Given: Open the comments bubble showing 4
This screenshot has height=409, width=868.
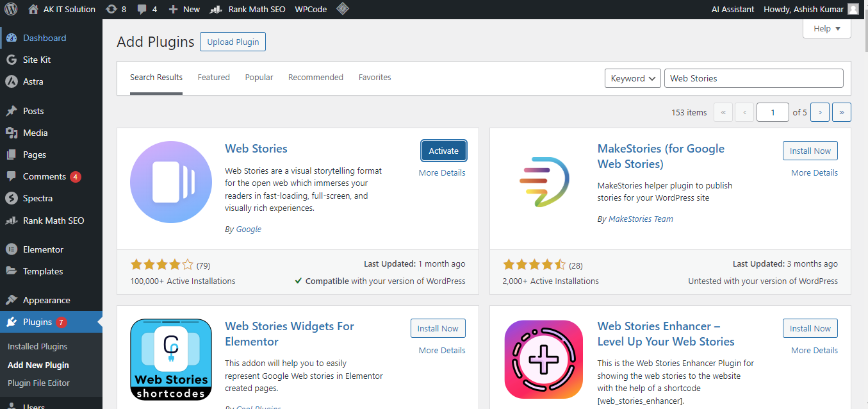Looking at the screenshot, I should [x=147, y=9].
